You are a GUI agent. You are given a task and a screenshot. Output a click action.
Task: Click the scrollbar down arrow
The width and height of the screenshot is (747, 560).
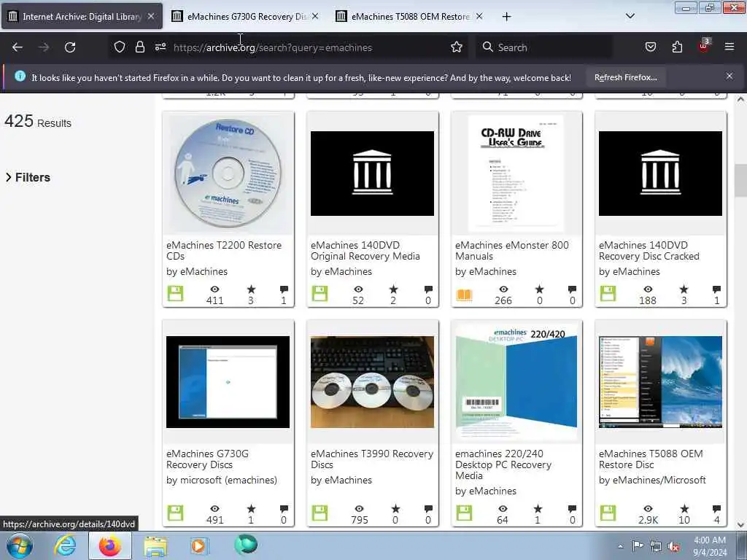pos(740,525)
